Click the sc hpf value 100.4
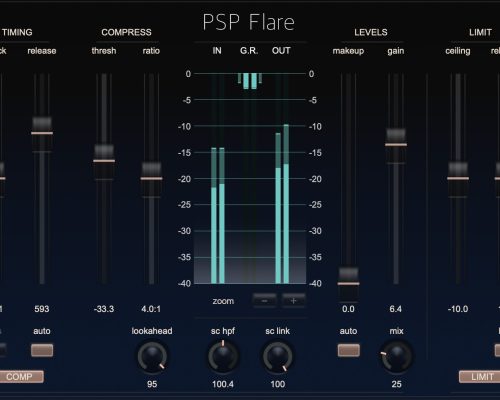Screen dimensions: 500x400 coord(223,384)
